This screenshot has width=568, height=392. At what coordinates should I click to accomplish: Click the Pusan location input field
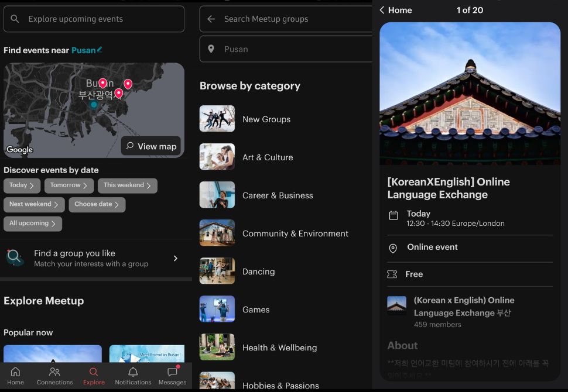[x=286, y=49]
